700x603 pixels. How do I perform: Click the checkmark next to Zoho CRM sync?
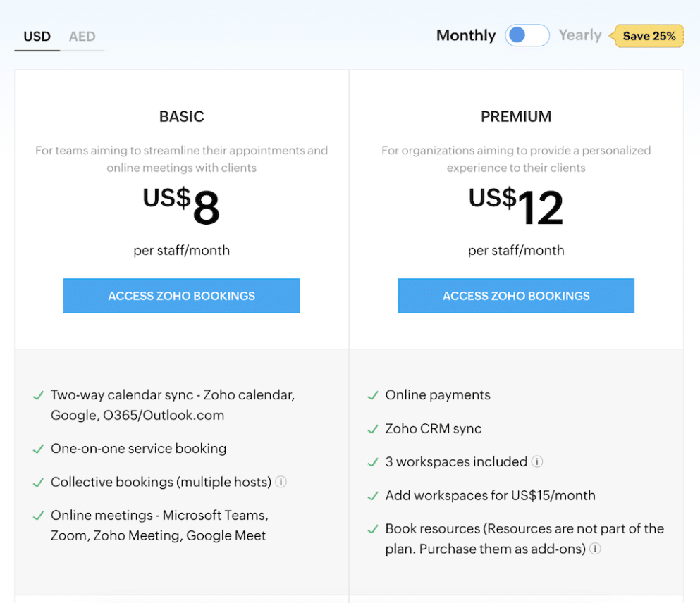click(x=372, y=428)
